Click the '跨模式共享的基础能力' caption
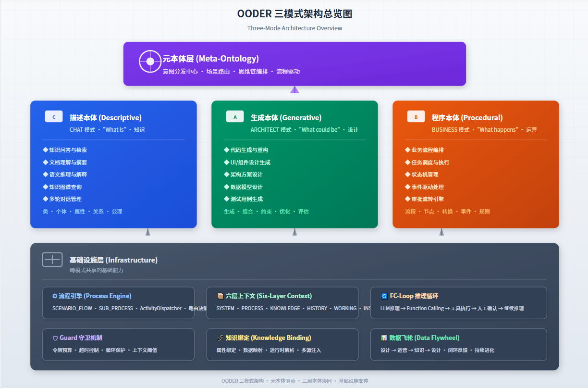The height and width of the screenshot is (389, 588). [97, 270]
